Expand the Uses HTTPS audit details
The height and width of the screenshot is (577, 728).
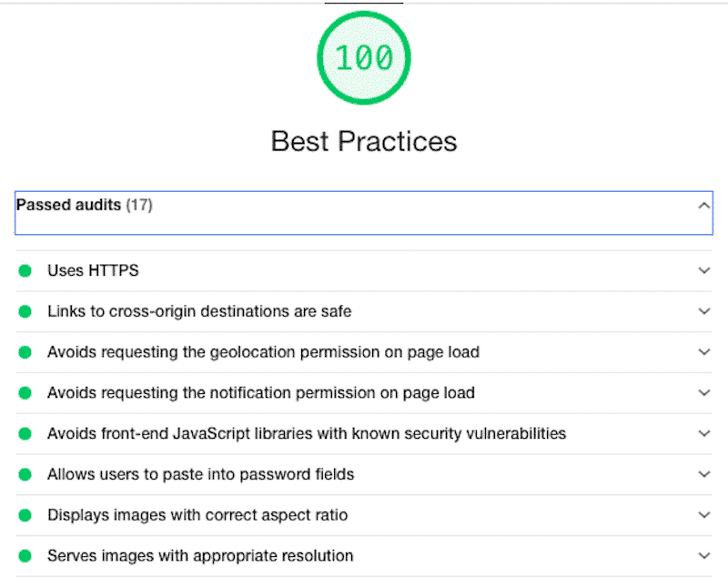coord(704,270)
